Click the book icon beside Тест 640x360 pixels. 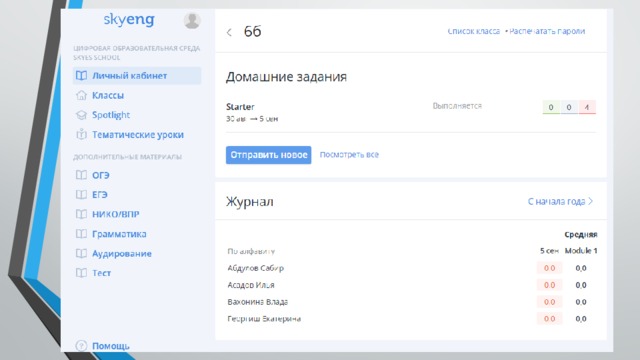[81, 273]
